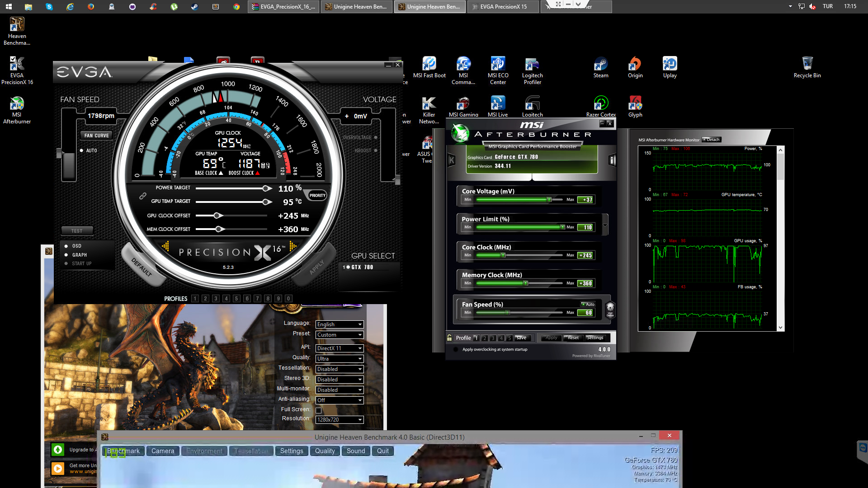Open the MSI ECO Center desktop icon
This screenshot has height=488, width=868.
click(x=498, y=70)
